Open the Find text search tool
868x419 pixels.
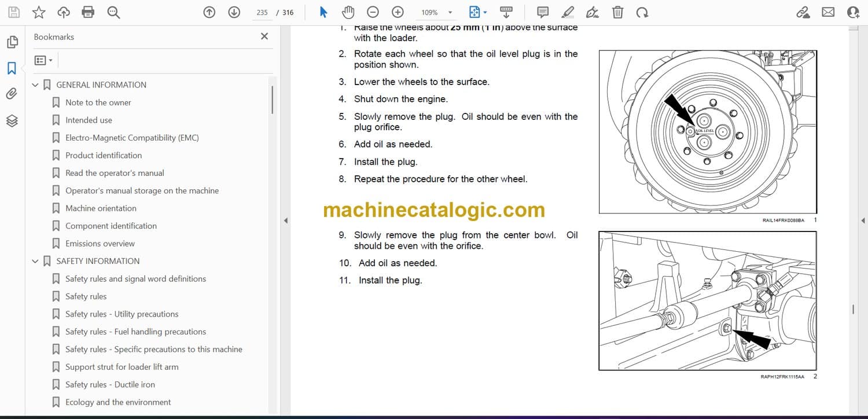113,12
